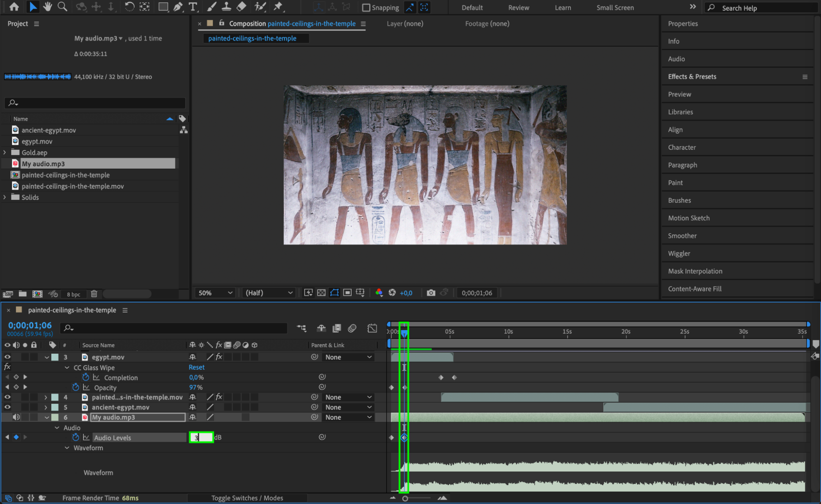The width and height of the screenshot is (821, 504).
Task: Switch to the Review workspace
Action: tap(518, 7)
